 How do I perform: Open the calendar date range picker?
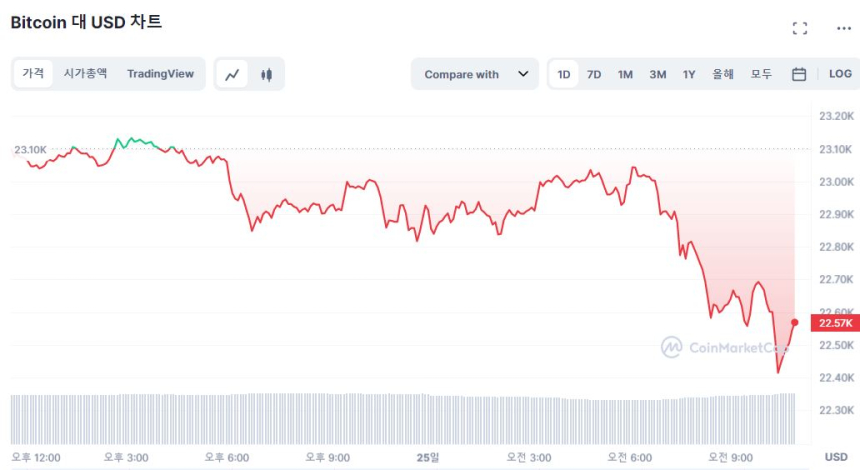pos(799,74)
